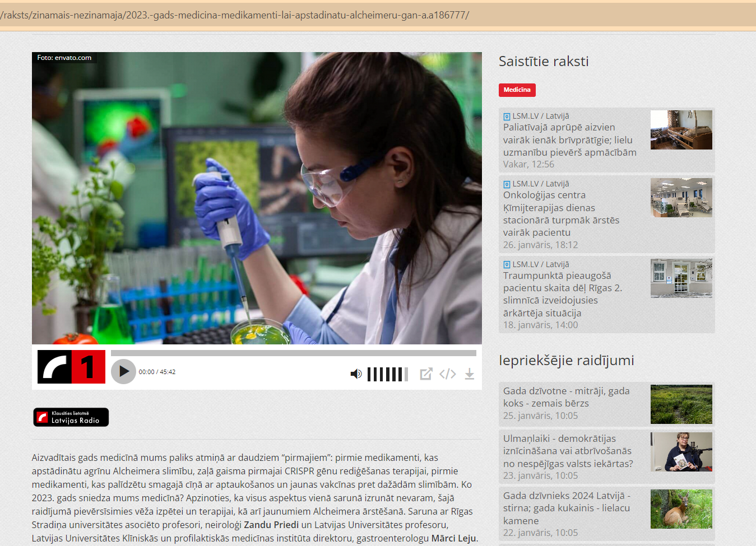Click the '25. janvāris, 10:05' date

coord(540,416)
